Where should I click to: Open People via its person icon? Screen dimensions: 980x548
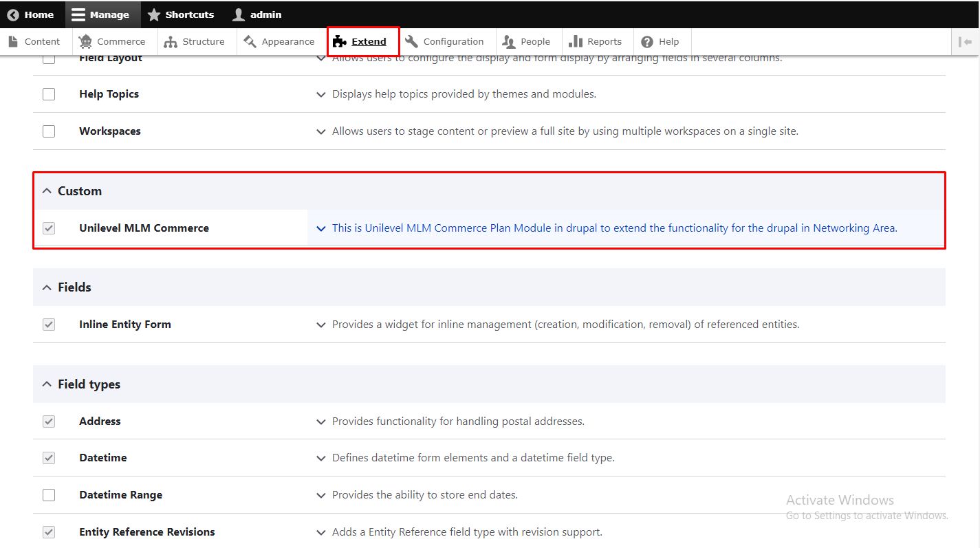[x=509, y=42]
